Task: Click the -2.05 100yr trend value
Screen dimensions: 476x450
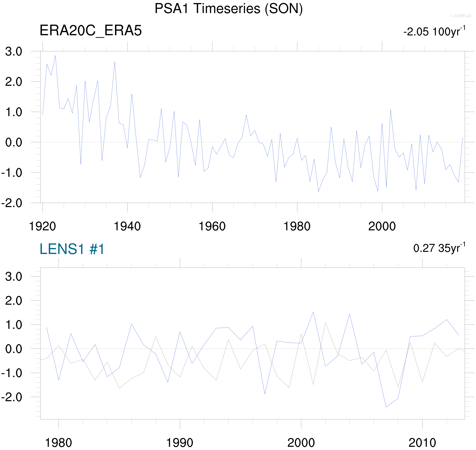Action: tap(434, 31)
